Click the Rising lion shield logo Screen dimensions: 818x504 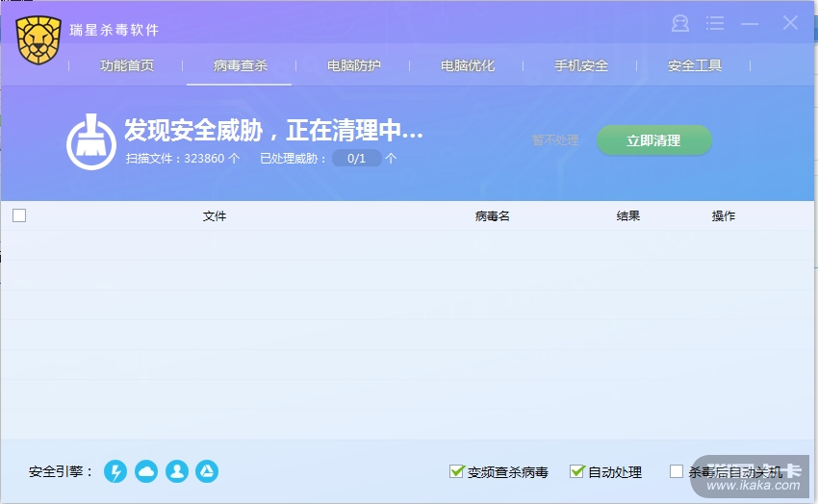[38, 40]
